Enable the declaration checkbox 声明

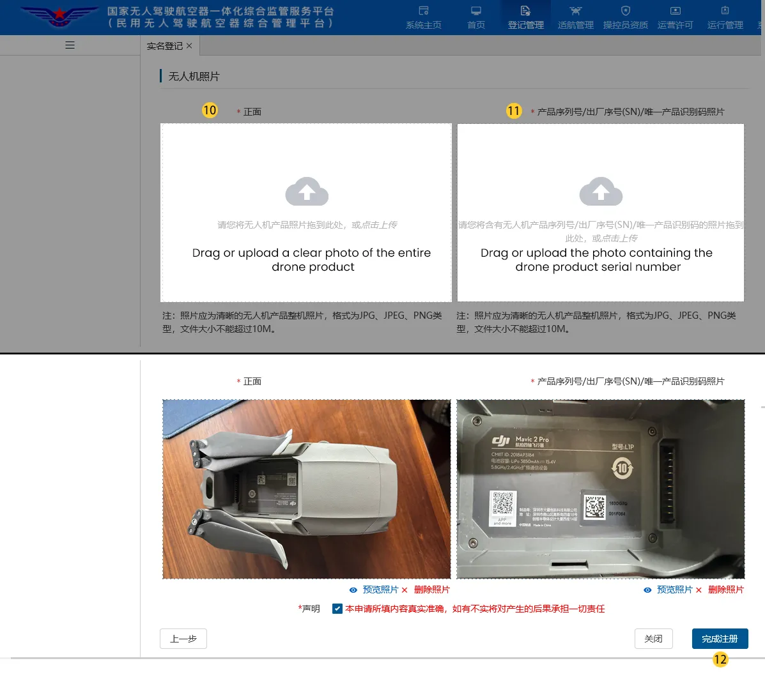(x=337, y=609)
